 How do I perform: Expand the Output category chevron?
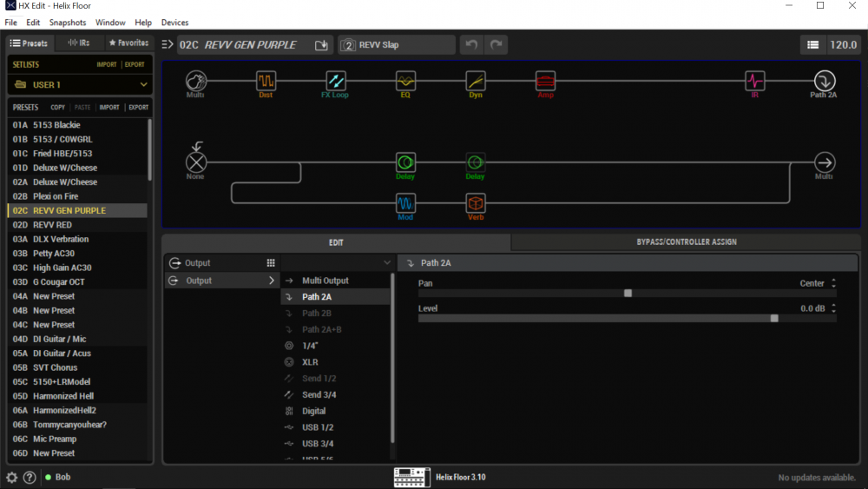271,281
